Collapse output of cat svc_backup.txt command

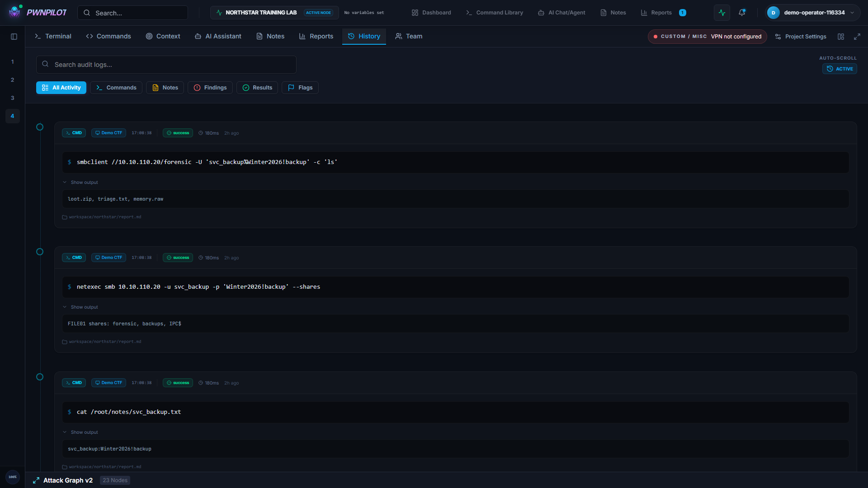80,432
